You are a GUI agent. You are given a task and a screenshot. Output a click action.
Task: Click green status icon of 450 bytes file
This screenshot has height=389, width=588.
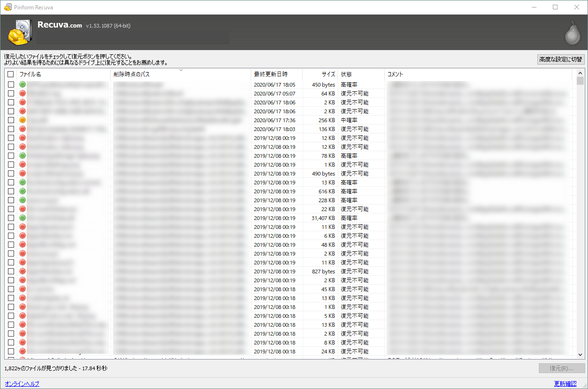(x=22, y=85)
